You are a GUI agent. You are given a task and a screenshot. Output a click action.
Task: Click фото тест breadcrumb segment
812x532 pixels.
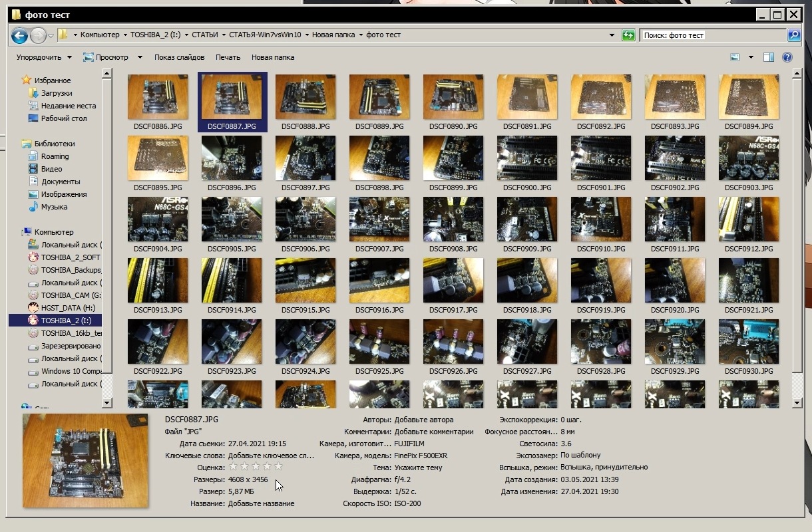pyautogui.click(x=383, y=35)
